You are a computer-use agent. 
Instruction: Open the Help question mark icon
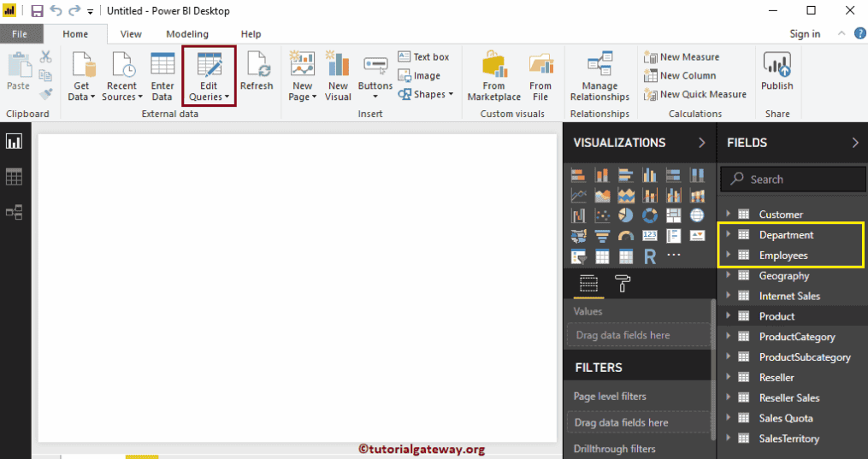(859, 33)
